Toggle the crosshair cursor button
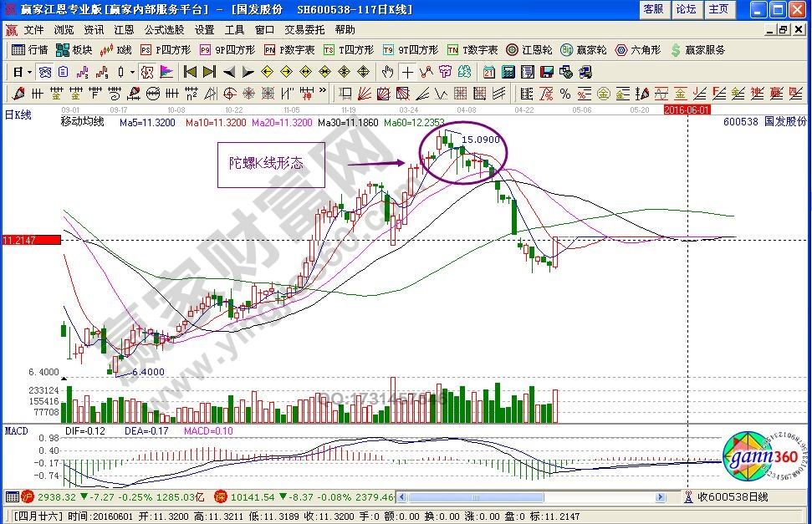The width and height of the screenshot is (812, 524). pyautogui.click(x=407, y=72)
